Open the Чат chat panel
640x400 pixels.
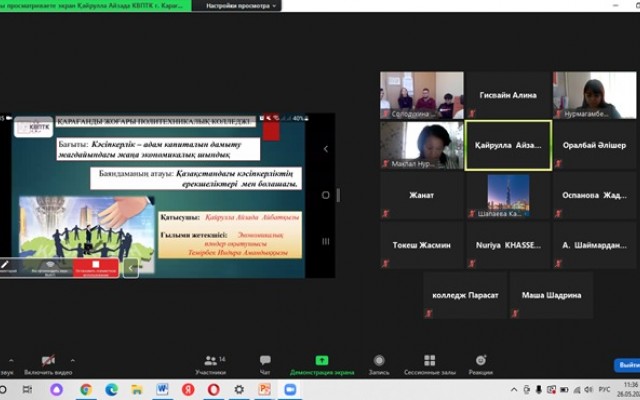(x=265, y=362)
